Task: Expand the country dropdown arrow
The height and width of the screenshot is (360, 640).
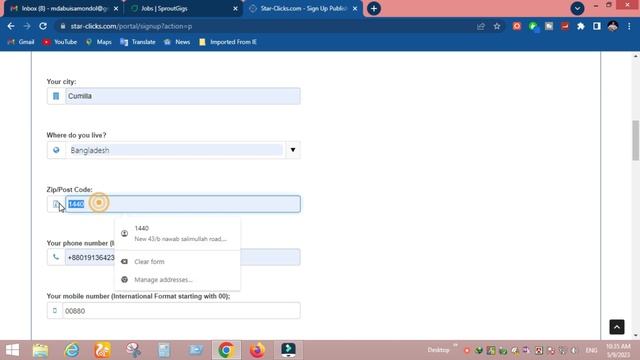Action: click(293, 150)
